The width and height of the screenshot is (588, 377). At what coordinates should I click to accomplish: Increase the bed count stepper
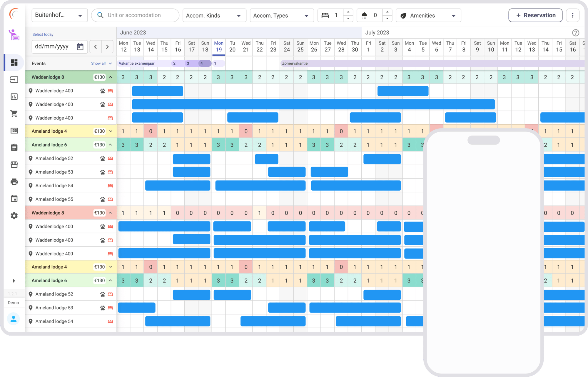coord(348,12)
